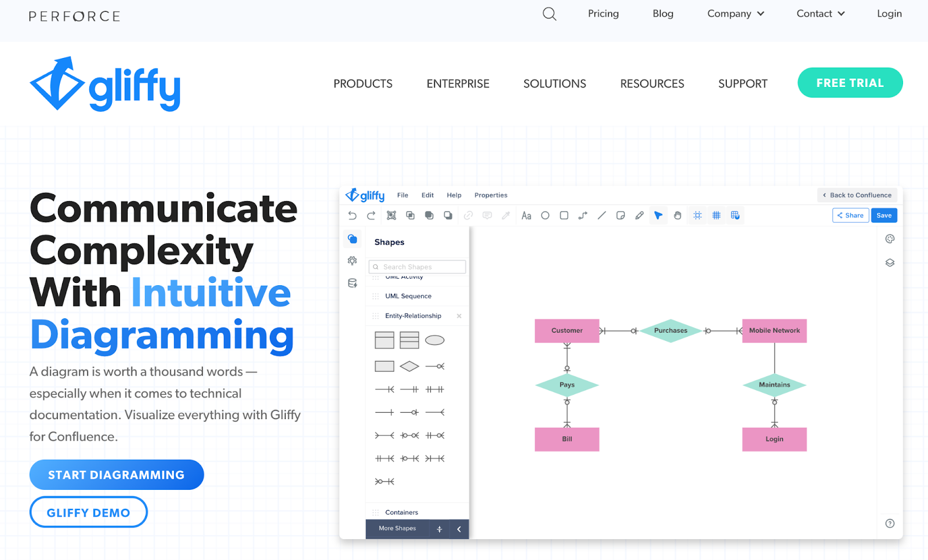This screenshot has width=928, height=560.
Task: Select the Rectangle drawing tool
Action: [564, 216]
